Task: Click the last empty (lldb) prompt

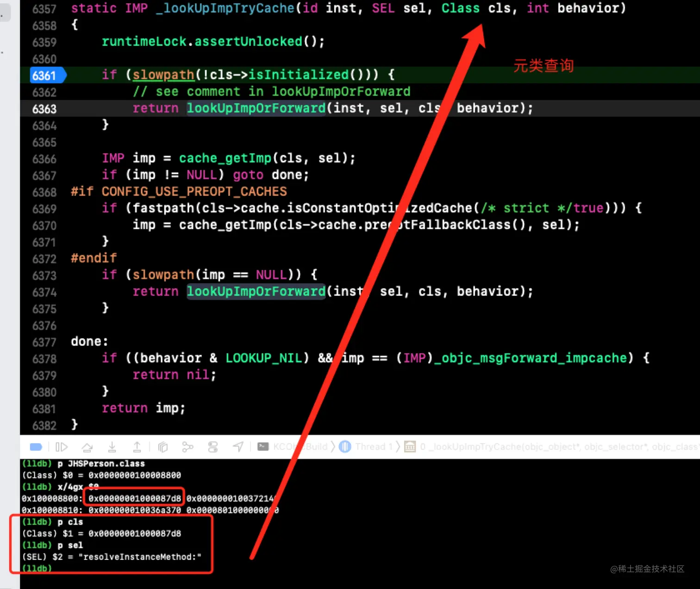Action: pyautogui.click(x=37, y=568)
